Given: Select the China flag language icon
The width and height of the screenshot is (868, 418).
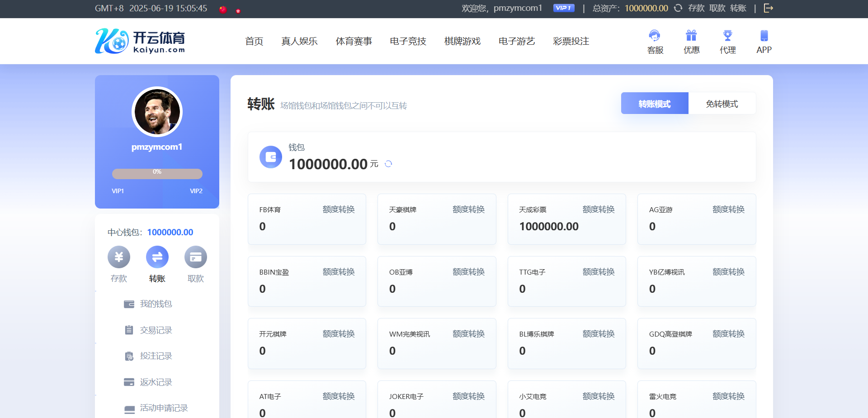Looking at the screenshot, I should pyautogui.click(x=223, y=9).
